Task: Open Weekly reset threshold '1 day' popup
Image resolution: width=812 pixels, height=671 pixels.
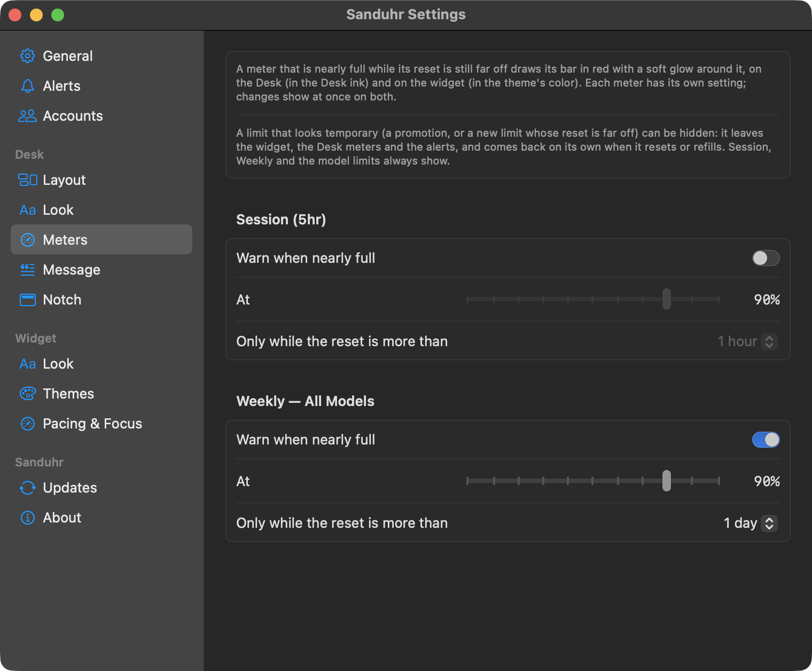Action: click(750, 523)
